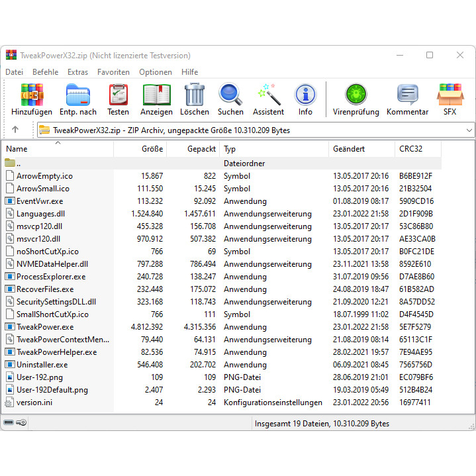Expand the archive path dropdown
The height and width of the screenshot is (476, 476).
click(469, 130)
